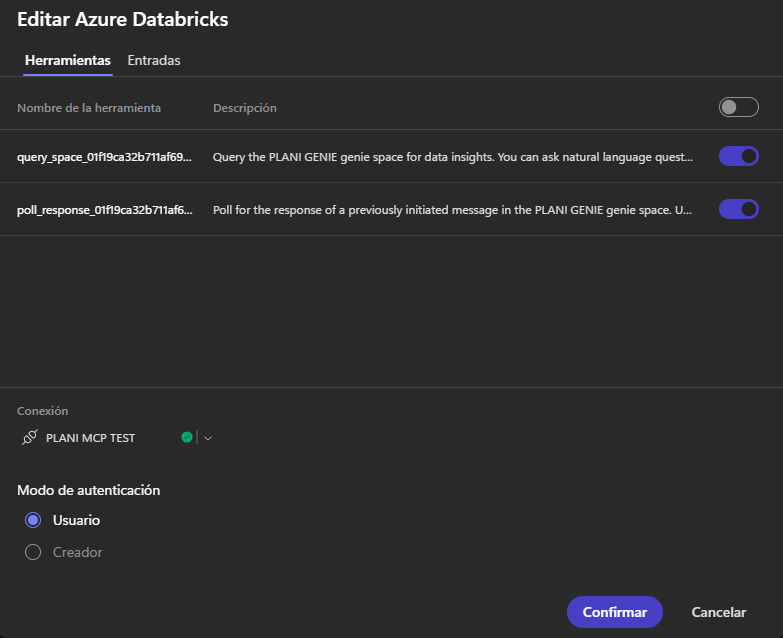
Task: Click the Nombre de la herramienta column header
Action: click(89, 108)
